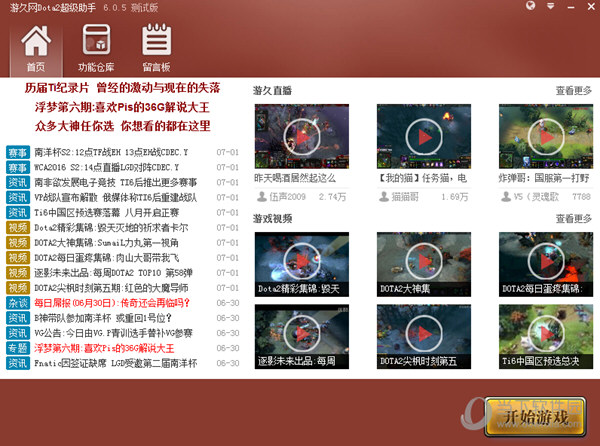Click 视频 tag beside SumaiL力丸 row
The width and height of the screenshot is (600, 446).
click(x=18, y=243)
